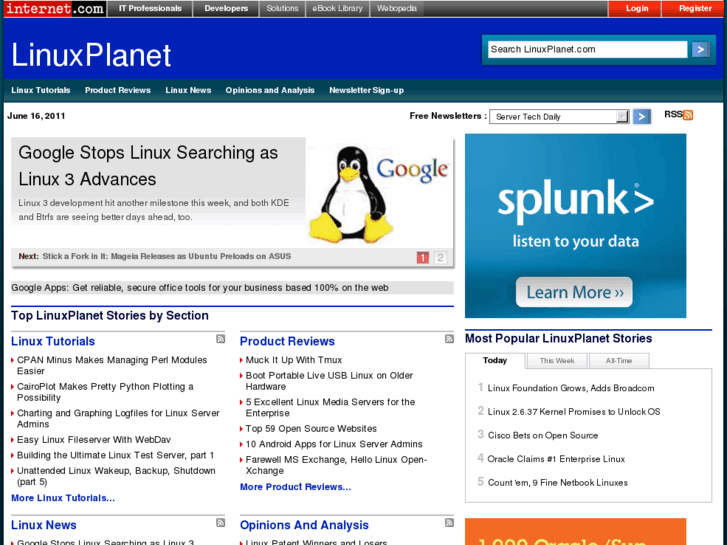Click the Login button
Image resolution: width=727 pixels, height=545 pixels.
click(x=636, y=8)
